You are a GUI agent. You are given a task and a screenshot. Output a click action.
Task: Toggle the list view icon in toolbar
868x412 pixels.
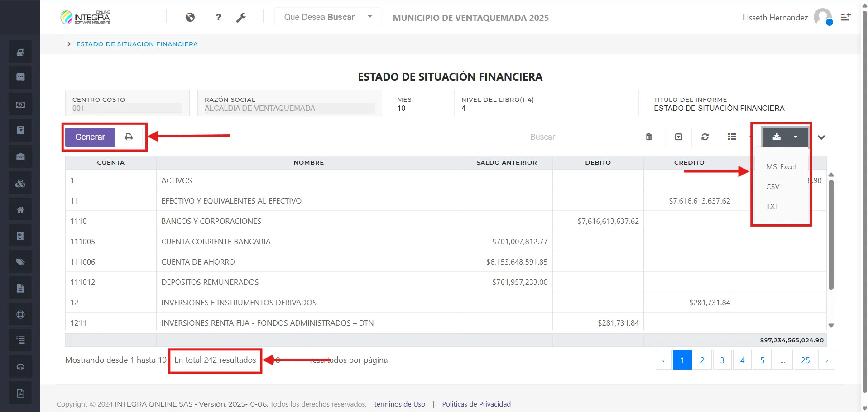pos(732,137)
